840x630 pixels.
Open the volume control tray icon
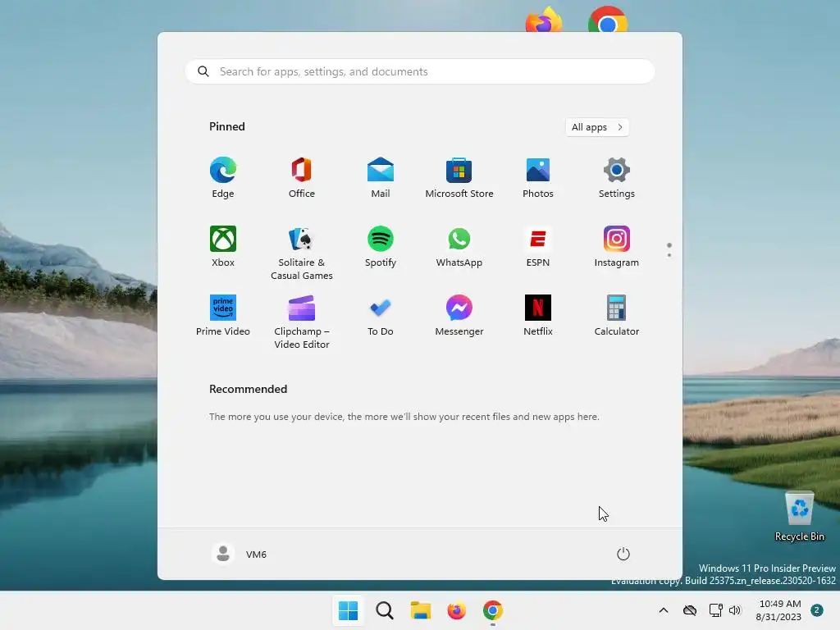point(735,610)
